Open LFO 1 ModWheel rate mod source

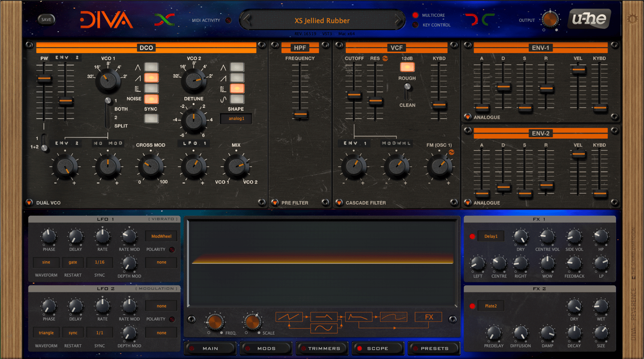(161, 236)
